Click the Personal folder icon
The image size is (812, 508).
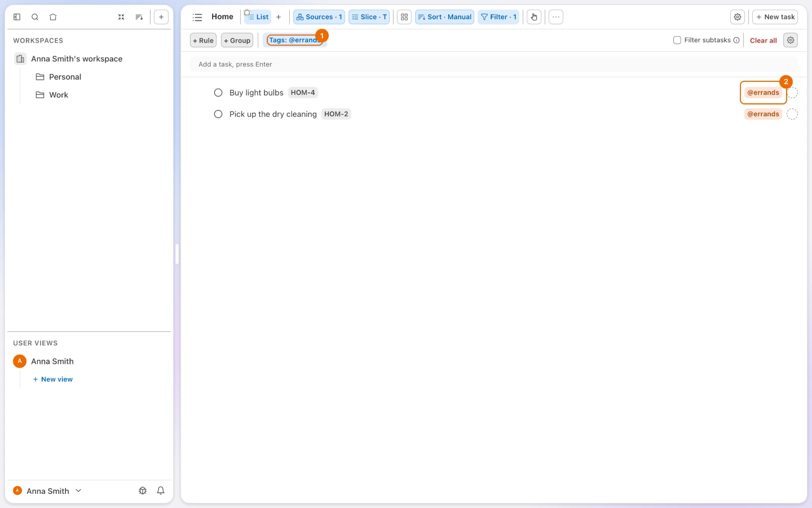40,77
